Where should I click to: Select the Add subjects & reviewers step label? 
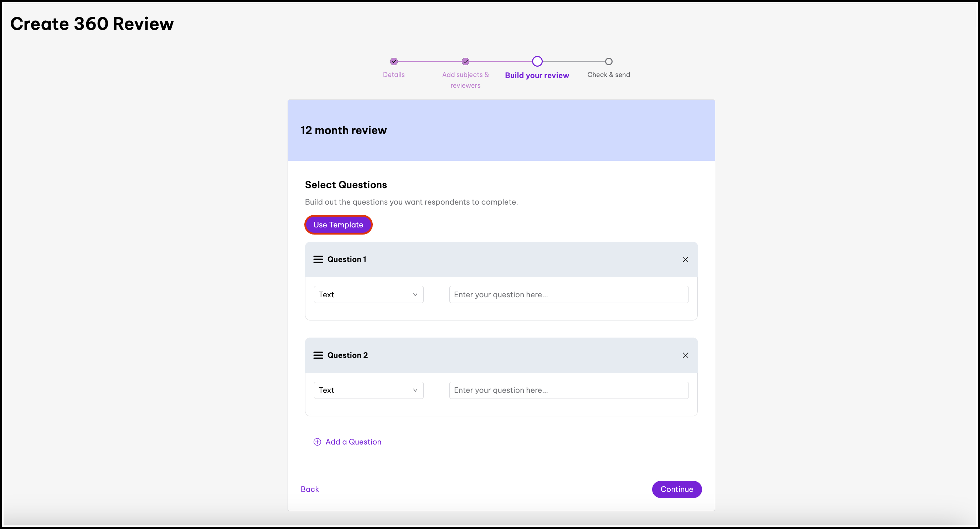tap(465, 80)
